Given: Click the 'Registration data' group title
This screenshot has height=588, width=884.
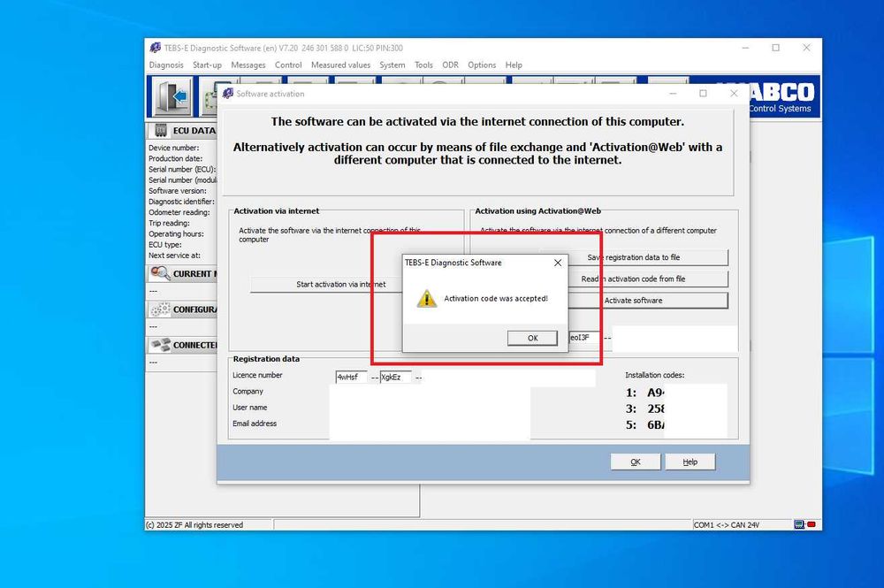Looking at the screenshot, I should [x=266, y=359].
